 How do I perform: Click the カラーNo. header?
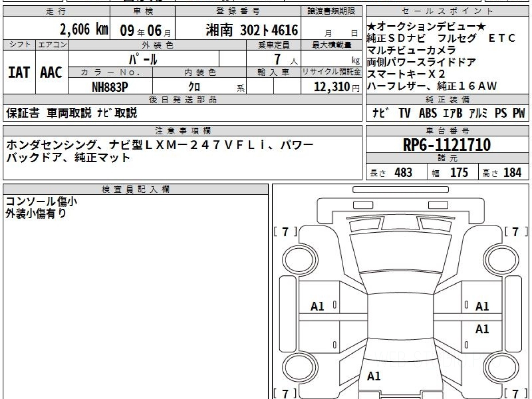pyautogui.click(x=111, y=73)
